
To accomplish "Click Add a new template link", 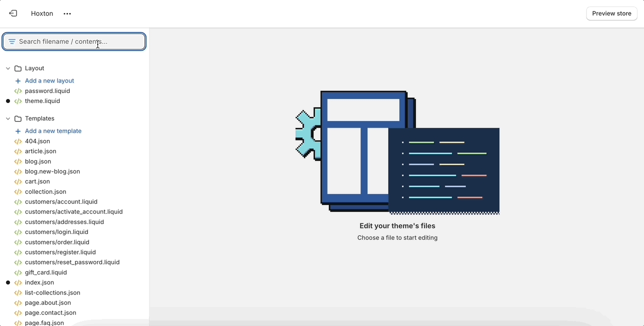I will [x=53, y=131].
